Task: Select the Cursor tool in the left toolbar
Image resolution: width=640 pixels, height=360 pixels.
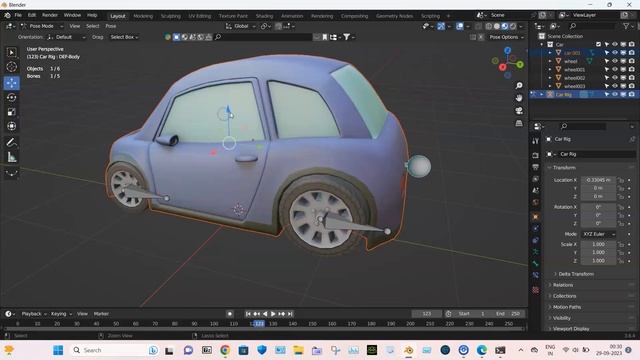Action: [x=11, y=67]
